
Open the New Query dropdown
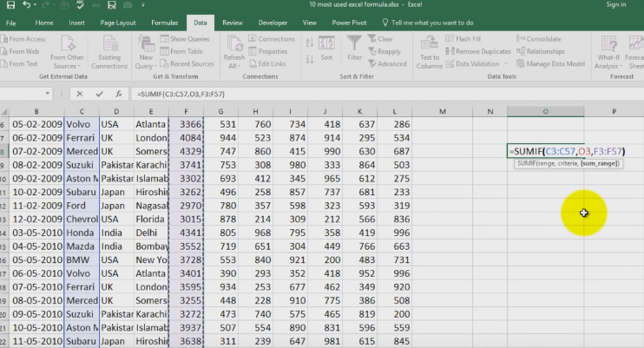click(x=146, y=53)
